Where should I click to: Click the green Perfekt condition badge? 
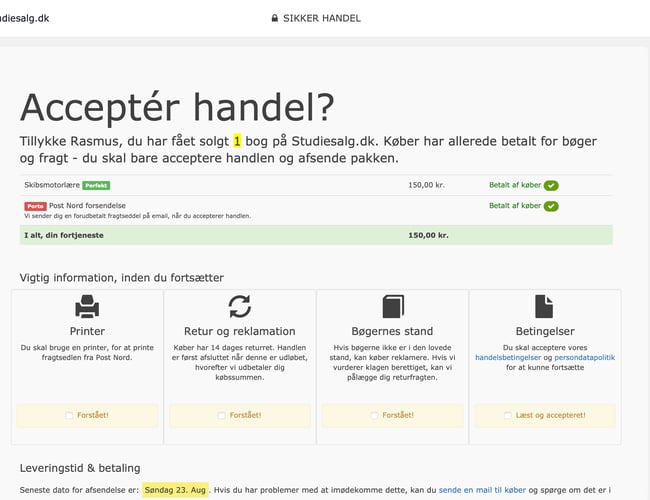[96, 186]
